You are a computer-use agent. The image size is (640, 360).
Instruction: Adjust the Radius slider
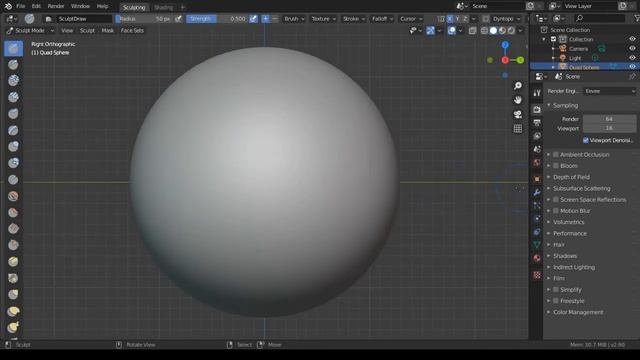click(144, 19)
